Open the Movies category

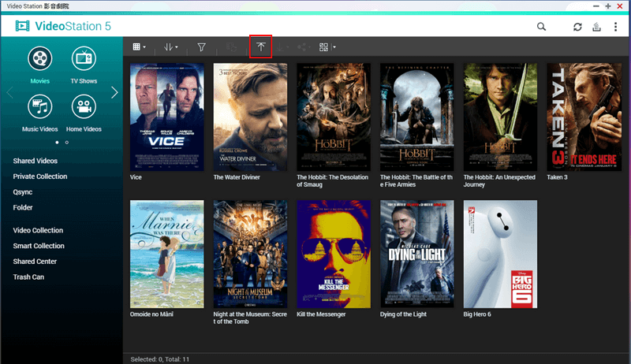40,65
